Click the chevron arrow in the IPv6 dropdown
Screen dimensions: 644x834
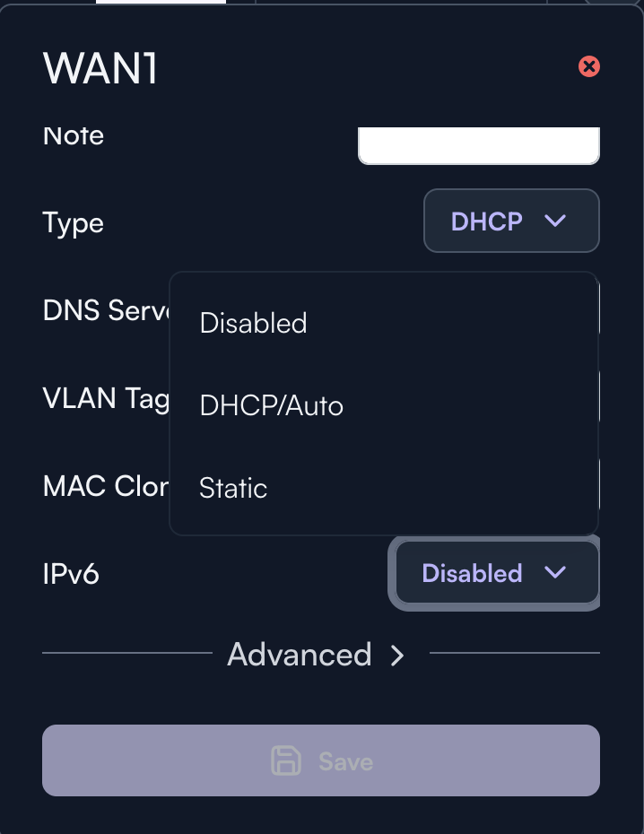pos(555,572)
